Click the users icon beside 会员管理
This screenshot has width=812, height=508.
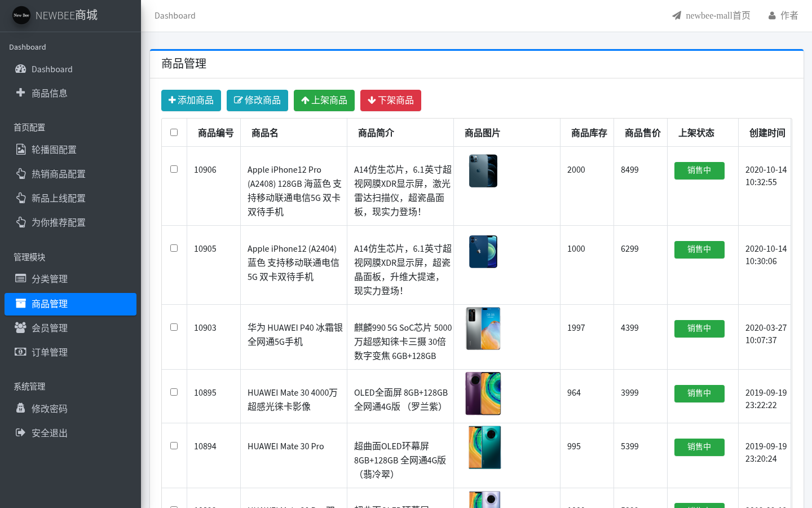pyautogui.click(x=21, y=327)
